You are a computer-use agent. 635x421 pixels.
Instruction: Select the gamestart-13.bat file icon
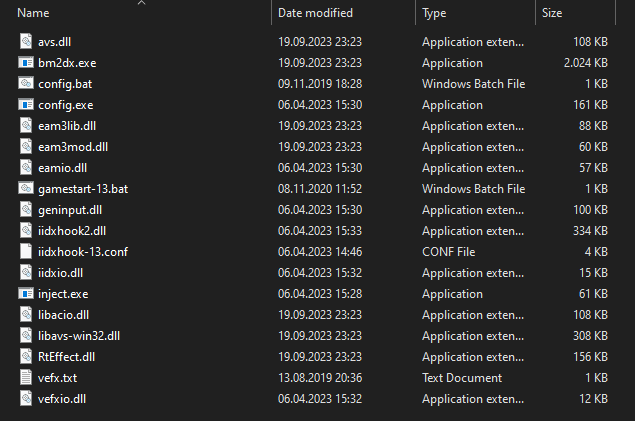27,189
